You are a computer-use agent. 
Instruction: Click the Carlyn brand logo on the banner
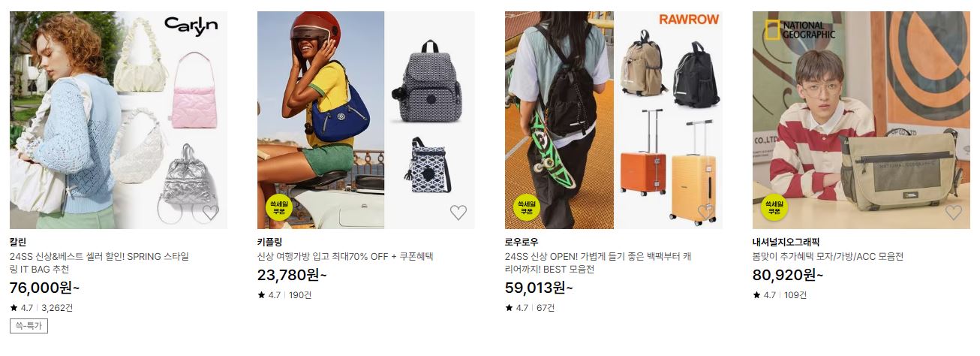[191, 25]
